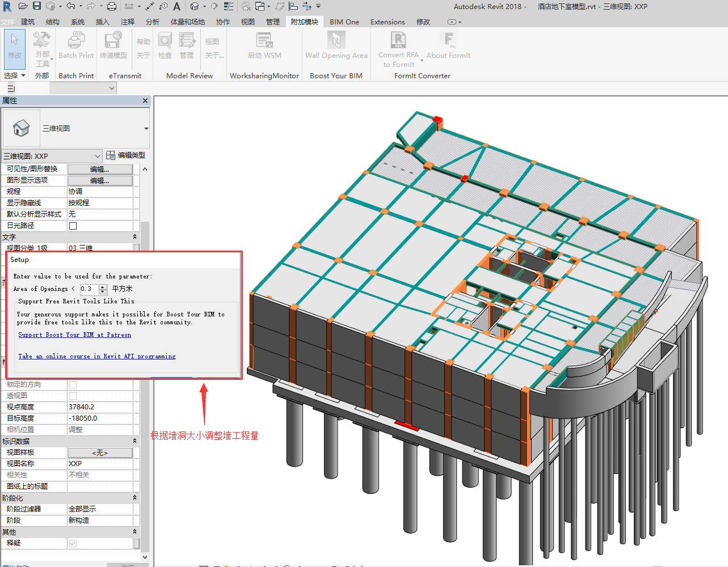The image size is (728, 567).
Task: Collapse the 其他 properties section
Action: (x=134, y=532)
